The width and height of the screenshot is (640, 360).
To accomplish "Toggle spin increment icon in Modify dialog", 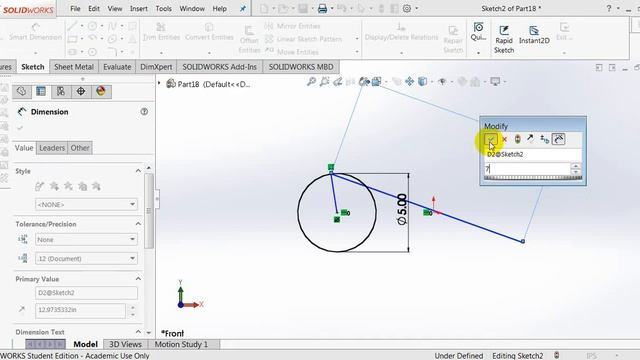I will (544, 139).
